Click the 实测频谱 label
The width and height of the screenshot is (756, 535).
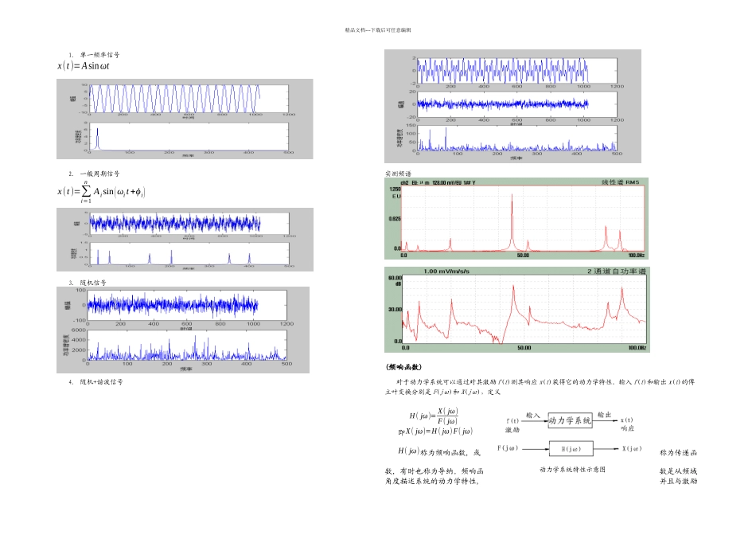pos(398,174)
